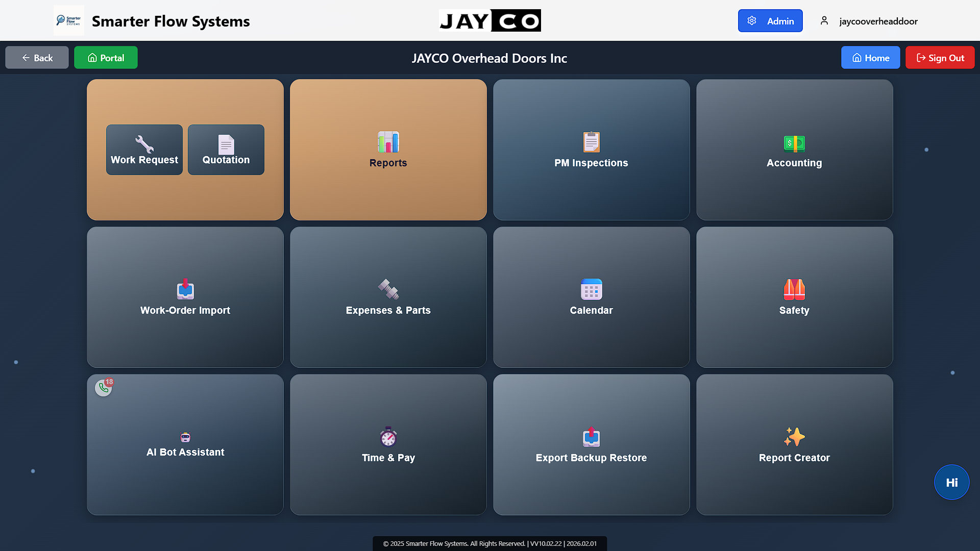The height and width of the screenshot is (551, 980).
Task: Select the Expenses & Parts label
Action: 388,310
